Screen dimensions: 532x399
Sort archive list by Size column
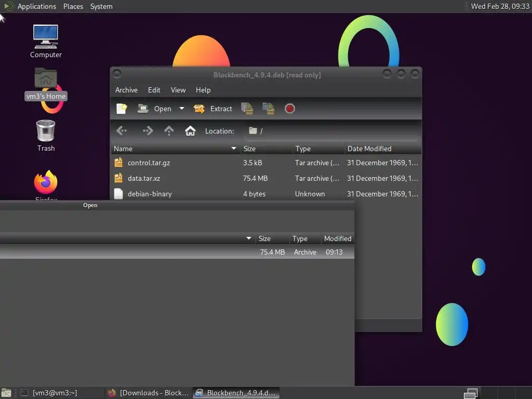click(267, 149)
